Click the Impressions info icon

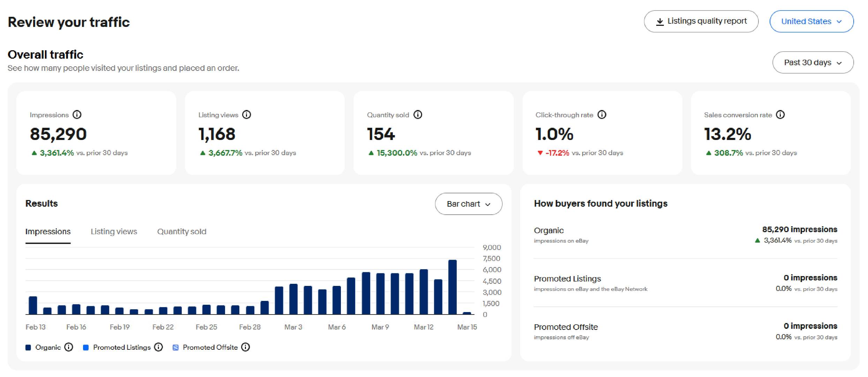(x=77, y=115)
